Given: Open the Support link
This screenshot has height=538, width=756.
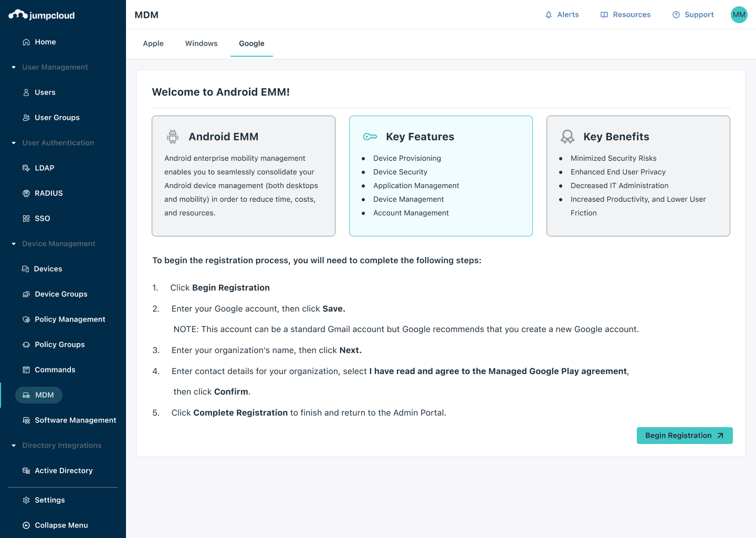Looking at the screenshot, I should [699, 15].
